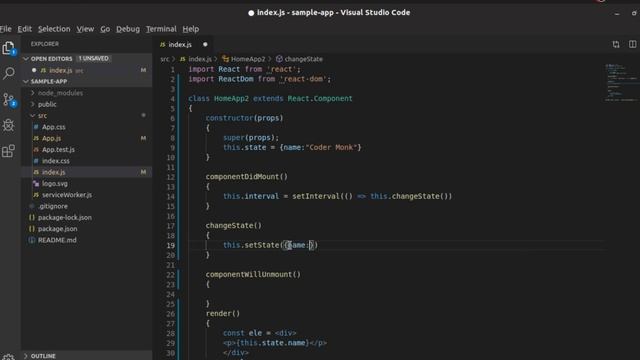Click changeState in the breadcrumb path
640x360 pixels.
point(304,59)
